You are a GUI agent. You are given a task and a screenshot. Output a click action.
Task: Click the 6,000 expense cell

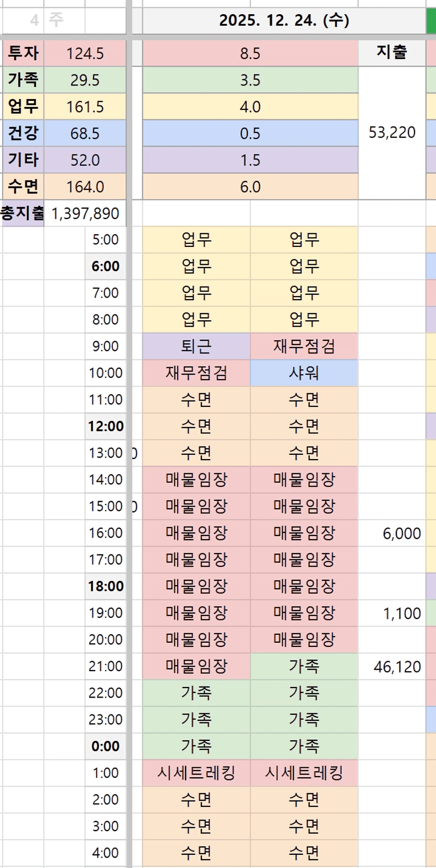[392, 533]
